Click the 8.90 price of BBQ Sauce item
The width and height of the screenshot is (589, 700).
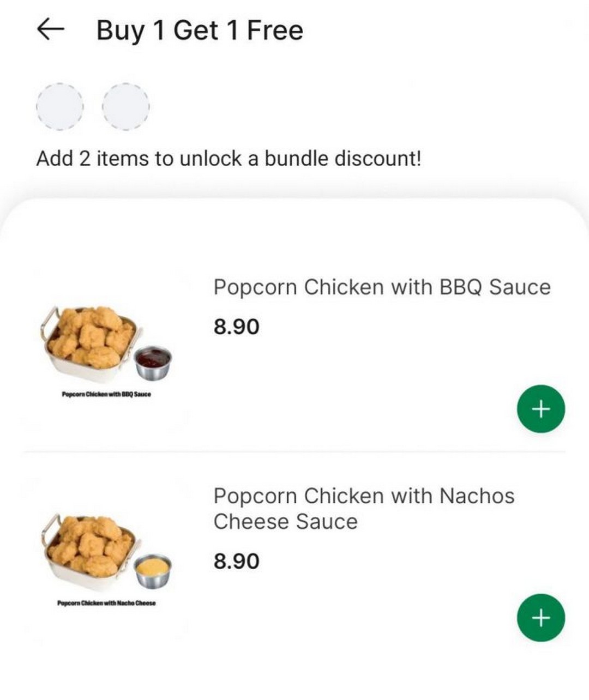[x=236, y=327]
